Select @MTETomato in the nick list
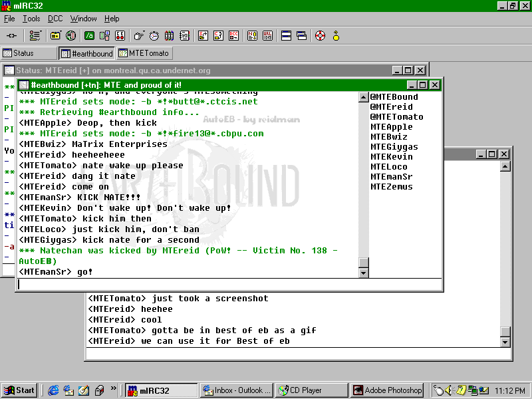 396,117
